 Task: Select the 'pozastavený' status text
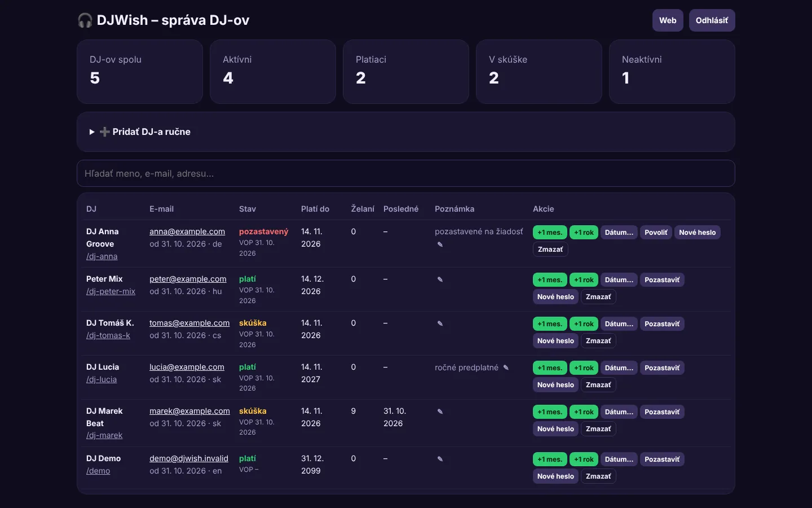(263, 231)
